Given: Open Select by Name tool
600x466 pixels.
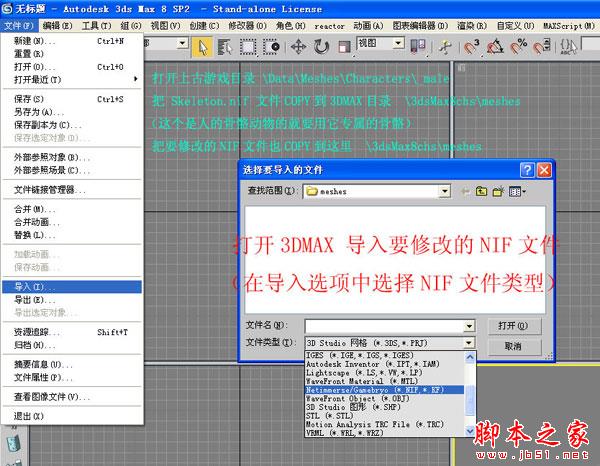Looking at the screenshot, I should pos(225,47).
